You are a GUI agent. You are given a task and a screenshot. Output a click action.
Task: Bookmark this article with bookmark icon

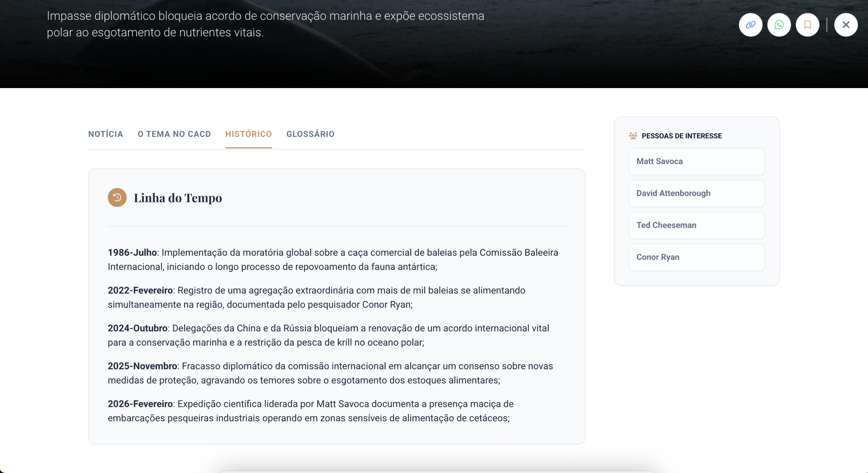coord(807,25)
